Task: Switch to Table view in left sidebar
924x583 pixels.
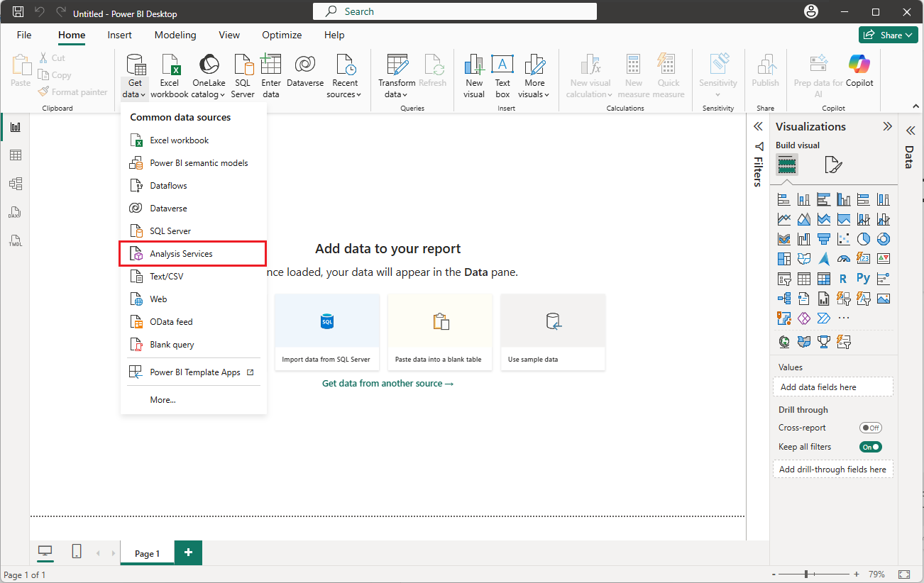Action: click(x=15, y=155)
